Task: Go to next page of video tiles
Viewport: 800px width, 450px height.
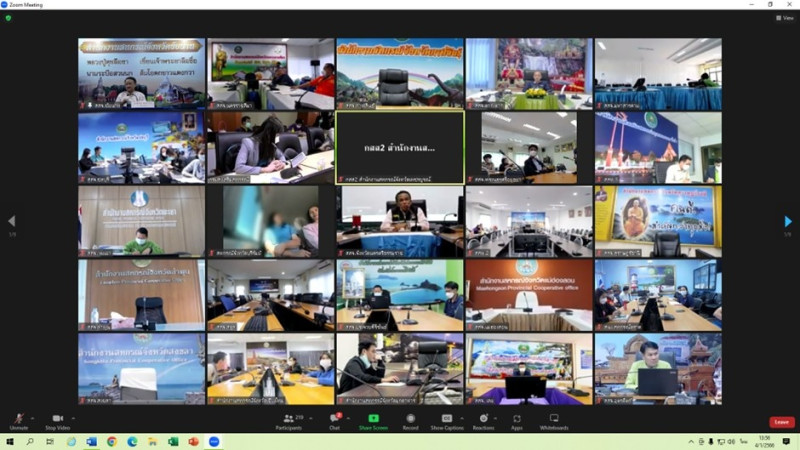Action: point(788,221)
